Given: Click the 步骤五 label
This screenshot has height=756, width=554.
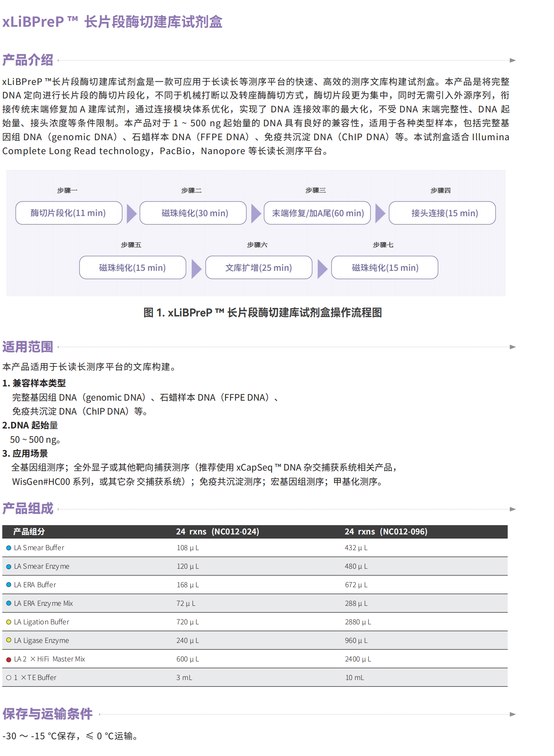Looking at the screenshot, I should [x=131, y=245].
